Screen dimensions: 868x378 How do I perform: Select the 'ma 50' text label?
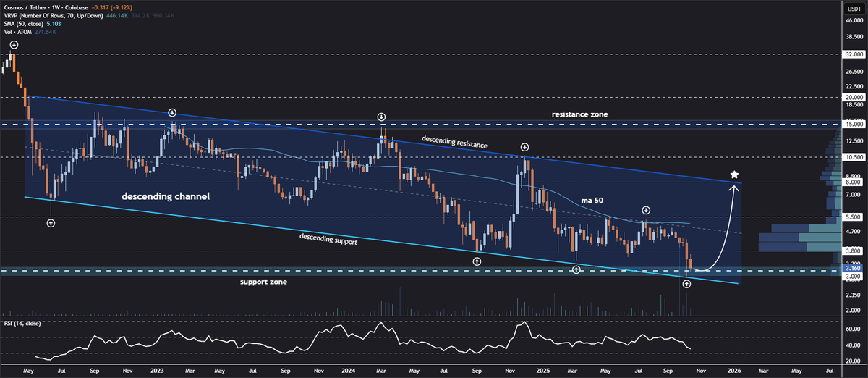pos(593,199)
